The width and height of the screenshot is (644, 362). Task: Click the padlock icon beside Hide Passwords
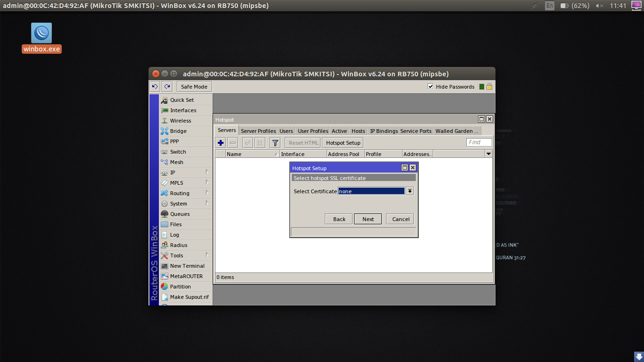pos(489,87)
